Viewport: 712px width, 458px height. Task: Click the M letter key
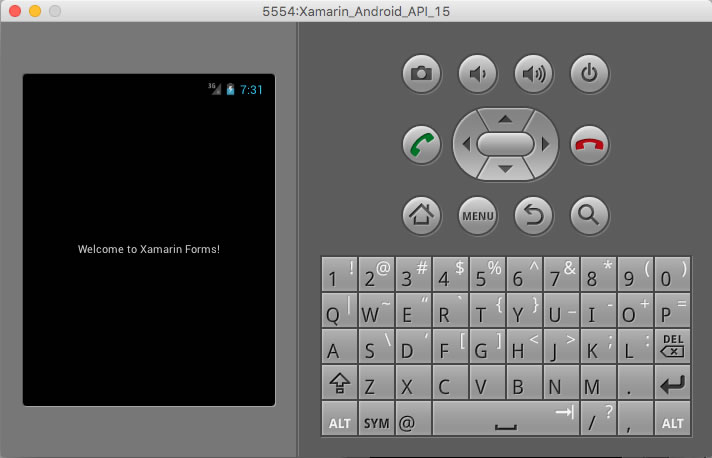click(x=598, y=383)
